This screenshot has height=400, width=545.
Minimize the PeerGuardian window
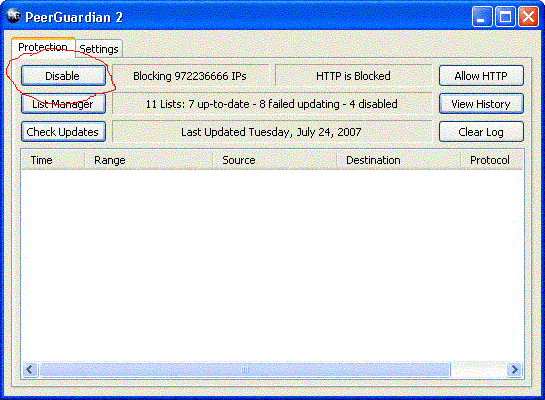click(482, 17)
